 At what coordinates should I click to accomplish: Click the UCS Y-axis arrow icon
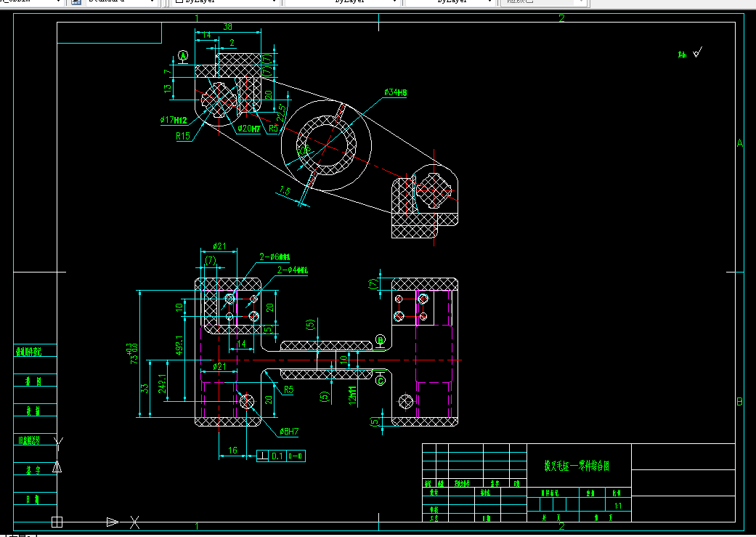(x=57, y=466)
